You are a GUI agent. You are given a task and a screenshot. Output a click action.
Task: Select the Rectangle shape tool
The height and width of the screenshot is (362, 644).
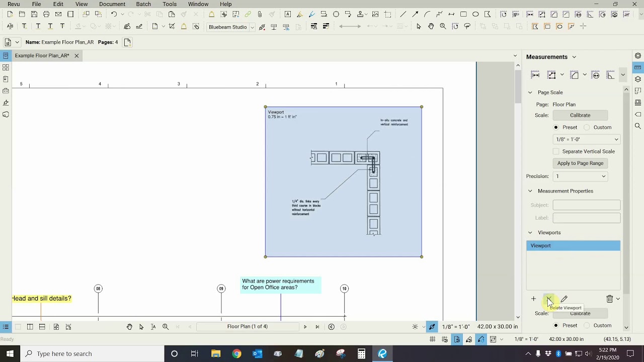click(463, 14)
